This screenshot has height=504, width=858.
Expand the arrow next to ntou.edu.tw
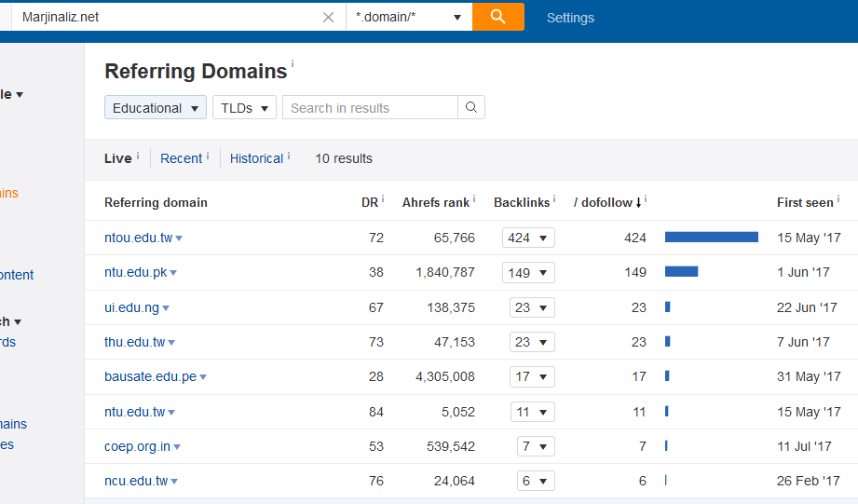coord(179,238)
